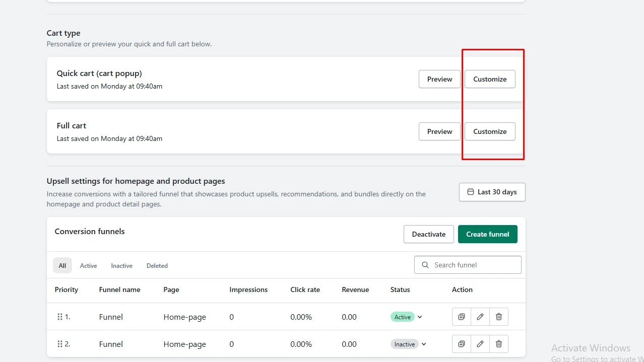The image size is (644, 362).
Task: Create a new funnel
Action: 488,234
